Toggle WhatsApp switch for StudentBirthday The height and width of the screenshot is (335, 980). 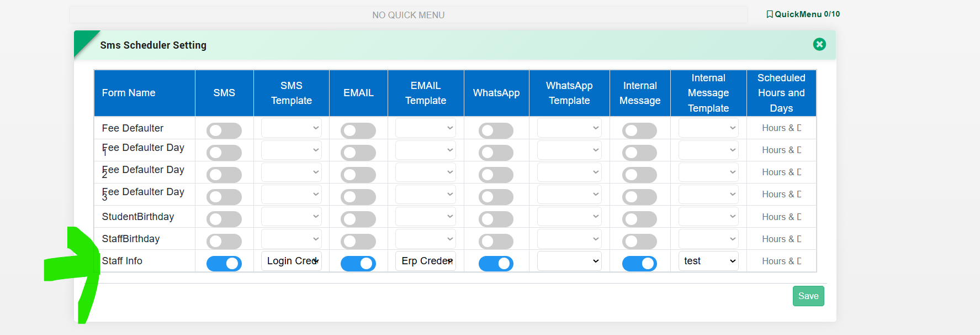coord(496,219)
